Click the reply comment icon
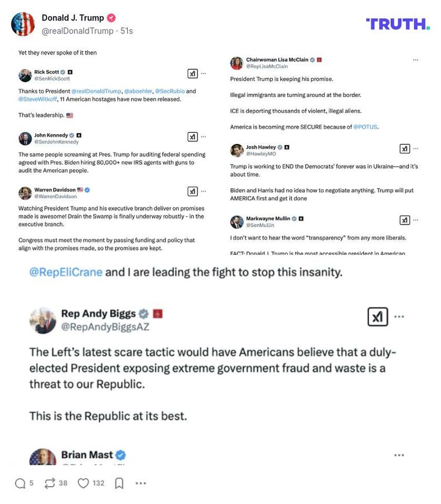This screenshot has width=441, height=504. click(x=20, y=483)
